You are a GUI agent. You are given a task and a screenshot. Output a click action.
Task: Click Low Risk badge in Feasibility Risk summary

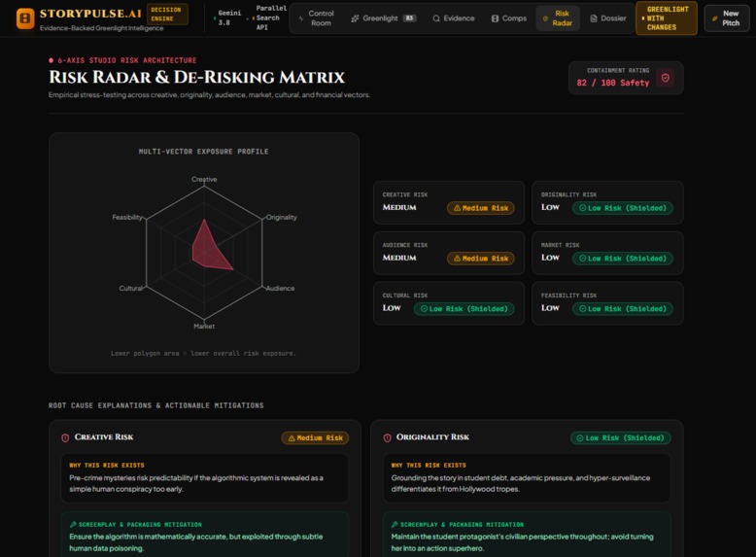623,309
